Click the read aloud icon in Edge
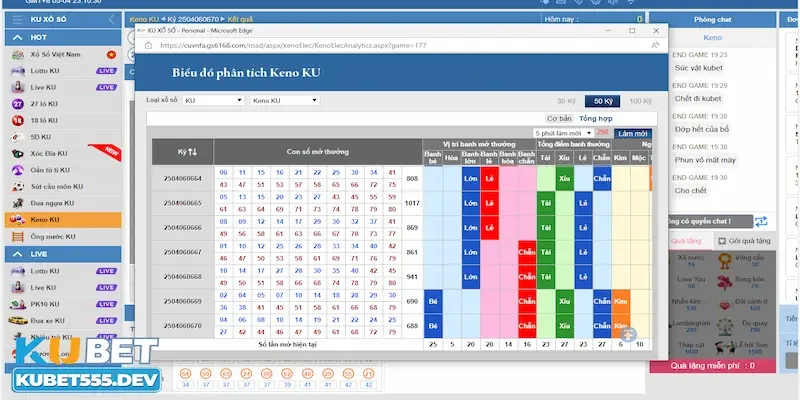This screenshot has height=400, width=800. [x=655, y=45]
